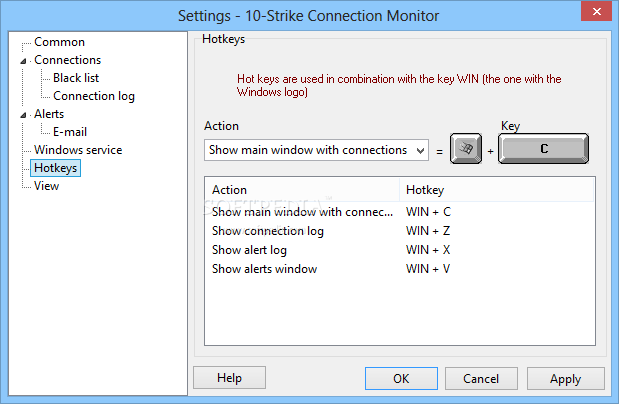Select the Show alert log row
This screenshot has height=404, width=619.
pos(400,250)
